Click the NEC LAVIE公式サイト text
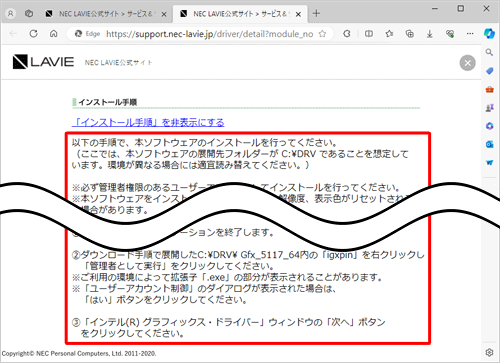Screen dimensions: 500x363 click(118, 63)
